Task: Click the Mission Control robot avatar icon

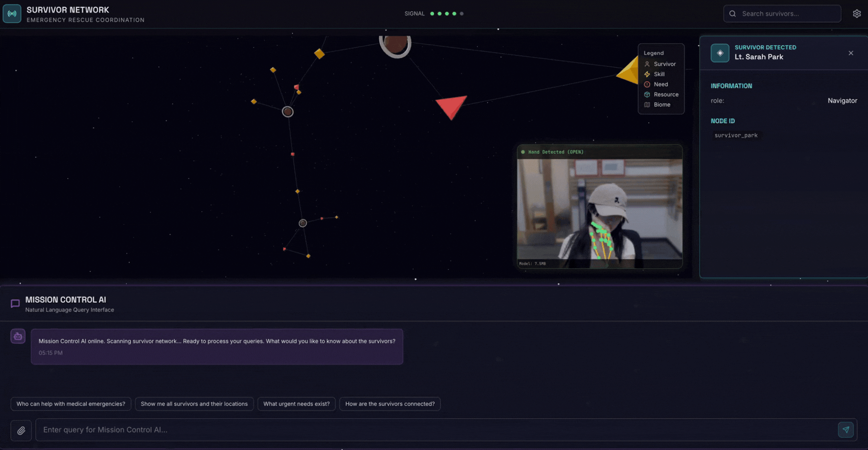Action: pos(18,337)
